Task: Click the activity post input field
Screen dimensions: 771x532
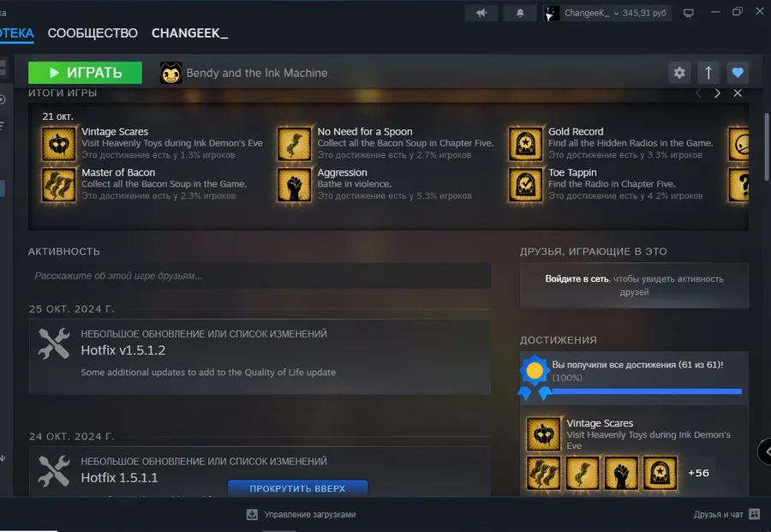Action: click(260, 276)
